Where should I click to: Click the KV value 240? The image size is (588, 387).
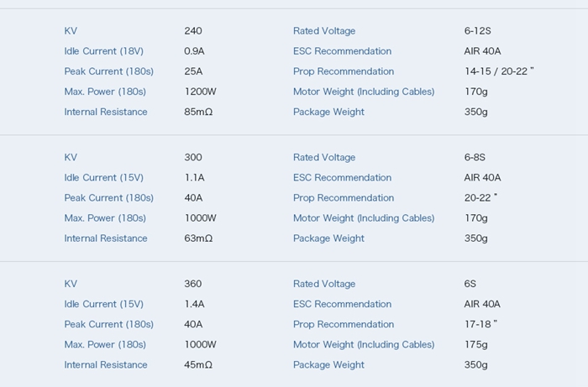[x=193, y=31]
